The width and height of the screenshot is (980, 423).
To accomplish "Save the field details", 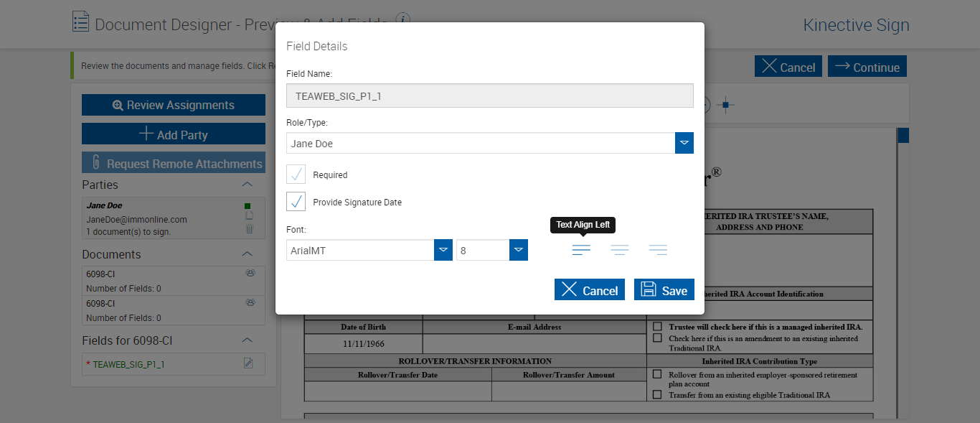I will coord(664,289).
